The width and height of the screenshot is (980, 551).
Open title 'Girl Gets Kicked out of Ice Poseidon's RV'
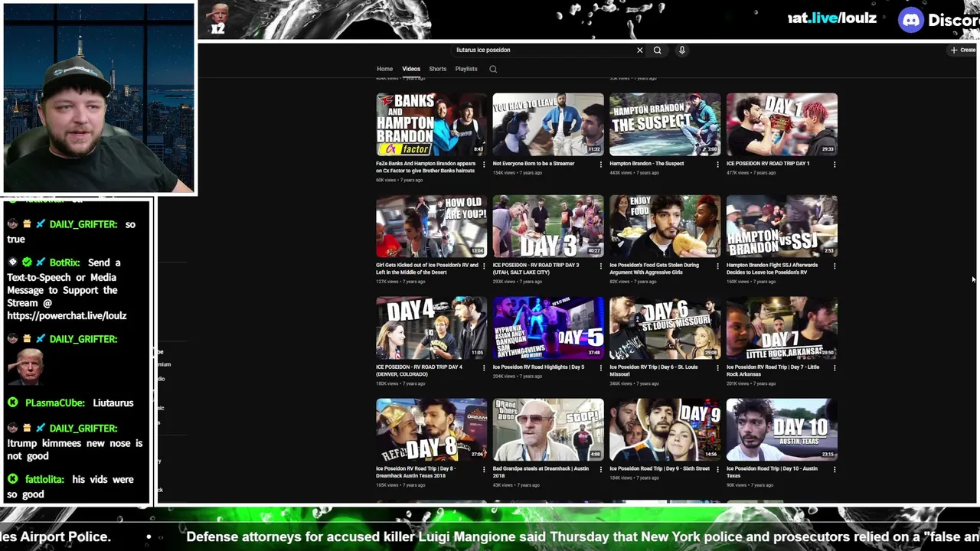[x=427, y=269]
